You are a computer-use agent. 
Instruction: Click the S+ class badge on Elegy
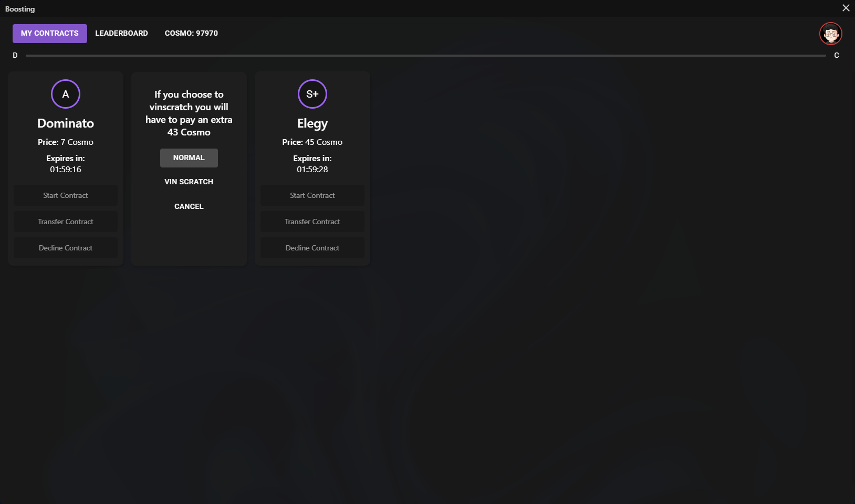(312, 94)
